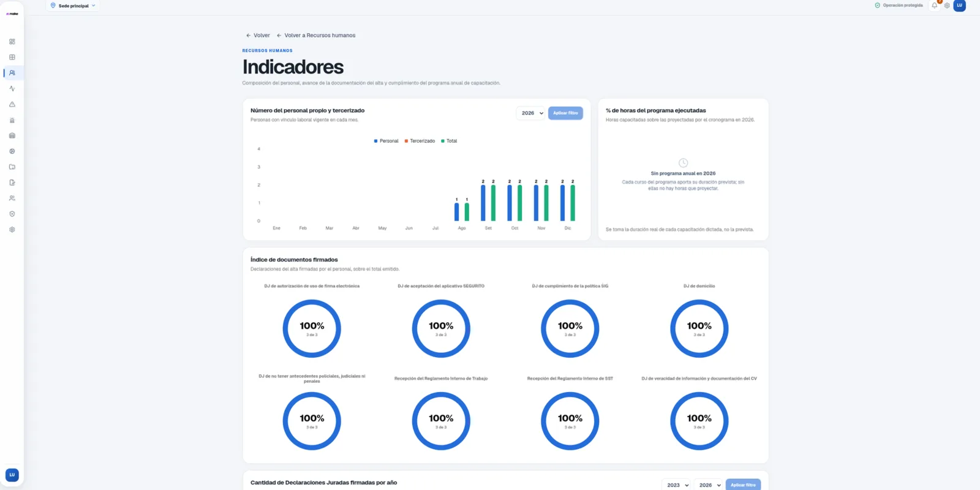980x490 pixels.
Task: Toggle the Personal legend series
Action: (386, 141)
